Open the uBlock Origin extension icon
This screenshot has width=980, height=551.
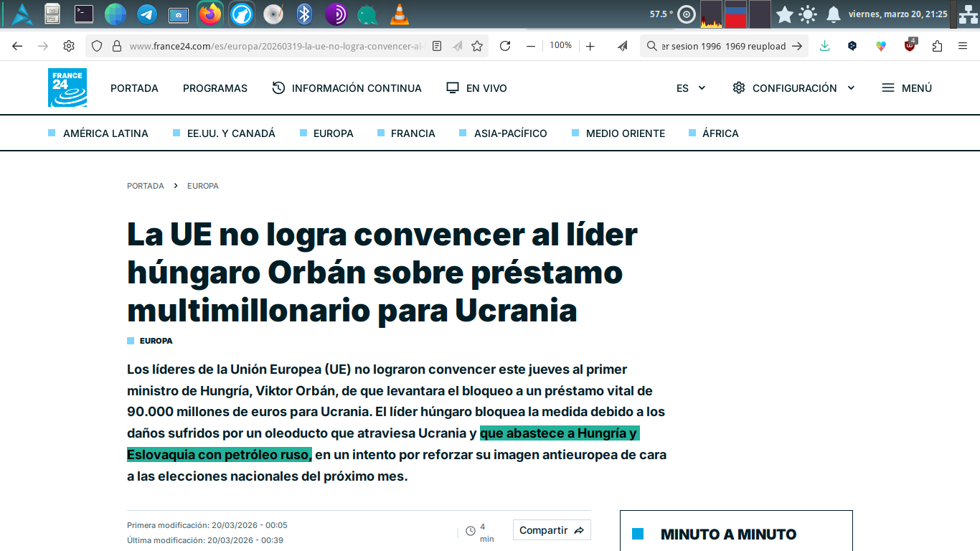pyautogui.click(x=910, y=46)
